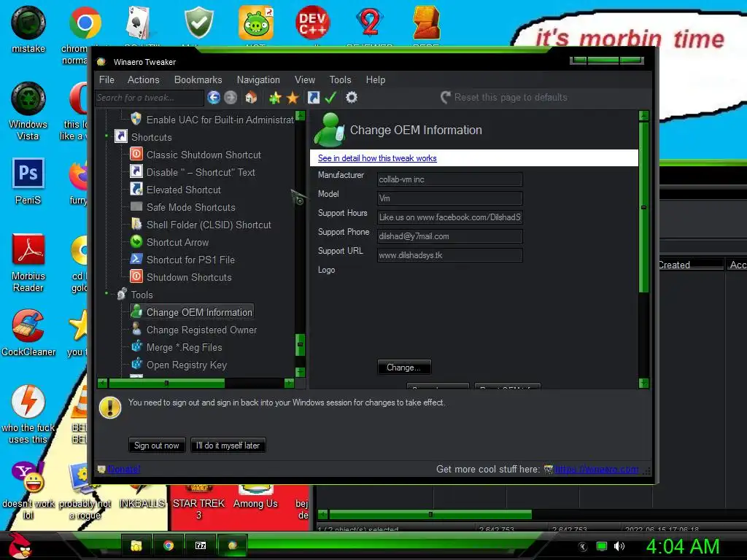Viewport: 747px width, 560px height.
Task: Click the Elevated Shortcut shield icon
Action: click(x=136, y=189)
